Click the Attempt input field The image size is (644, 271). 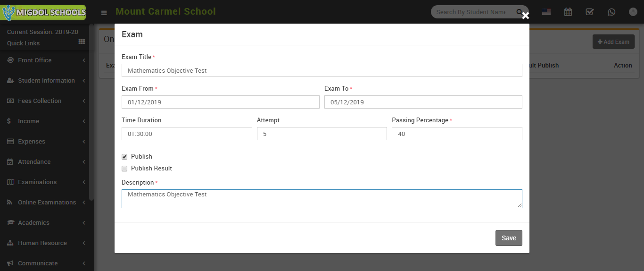coord(322,134)
